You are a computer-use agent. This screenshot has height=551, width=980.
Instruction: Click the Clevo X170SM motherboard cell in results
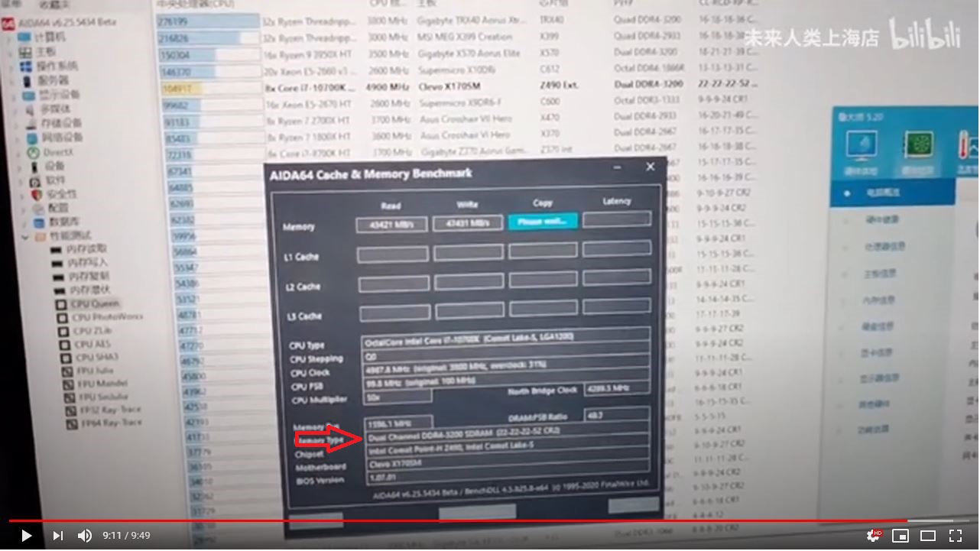click(x=451, y=86)
